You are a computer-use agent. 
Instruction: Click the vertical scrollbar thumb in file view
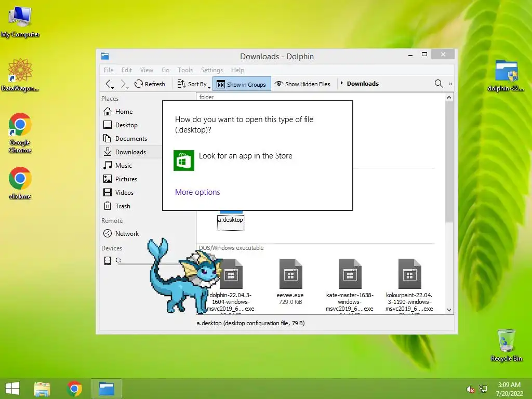pos(449,162)
